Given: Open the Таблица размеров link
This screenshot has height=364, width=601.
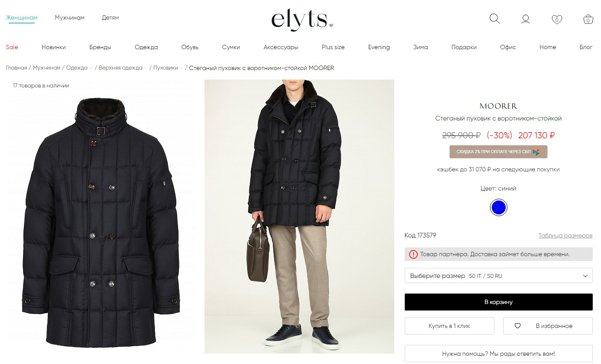Looking at the screenshot, I should (x=565, y=235).
